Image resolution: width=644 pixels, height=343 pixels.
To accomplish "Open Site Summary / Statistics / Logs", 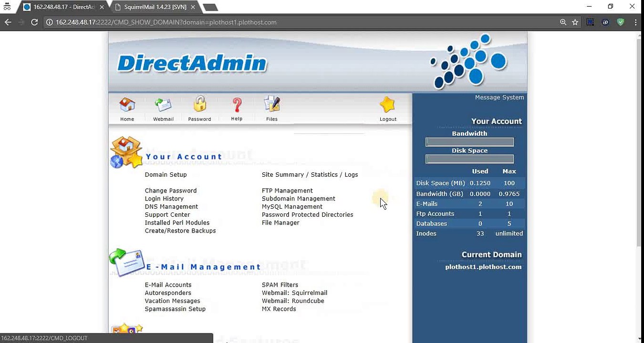I will click(x=310, y=175).
